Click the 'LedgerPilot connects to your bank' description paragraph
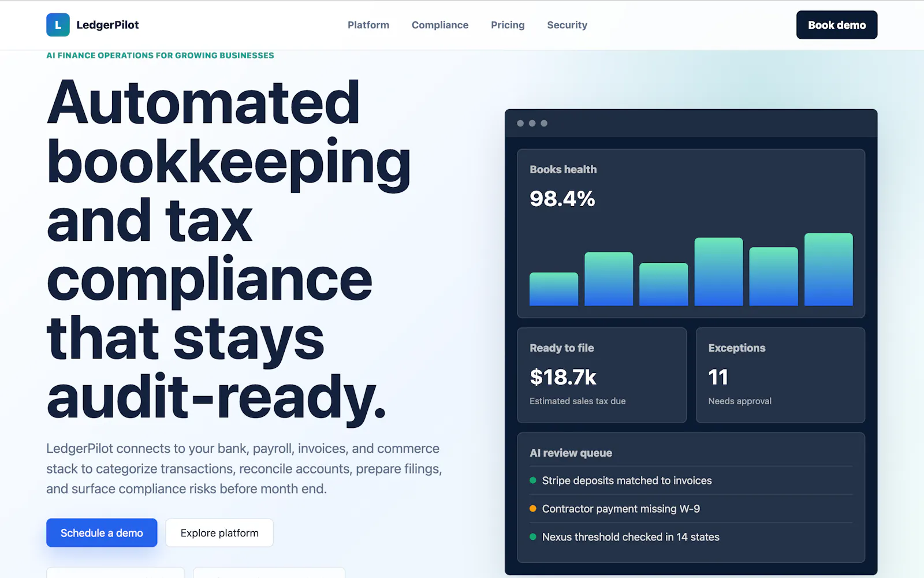The image size is (924, 578). 244,468
